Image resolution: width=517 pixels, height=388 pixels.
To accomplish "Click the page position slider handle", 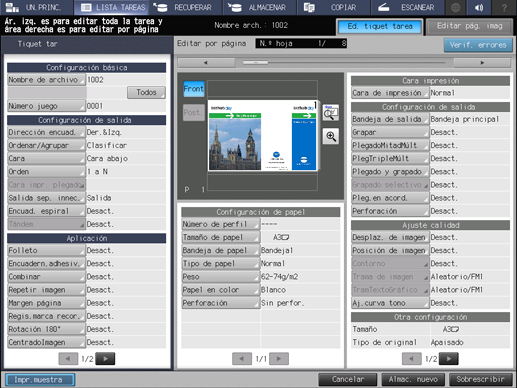I will pos(255,63).
